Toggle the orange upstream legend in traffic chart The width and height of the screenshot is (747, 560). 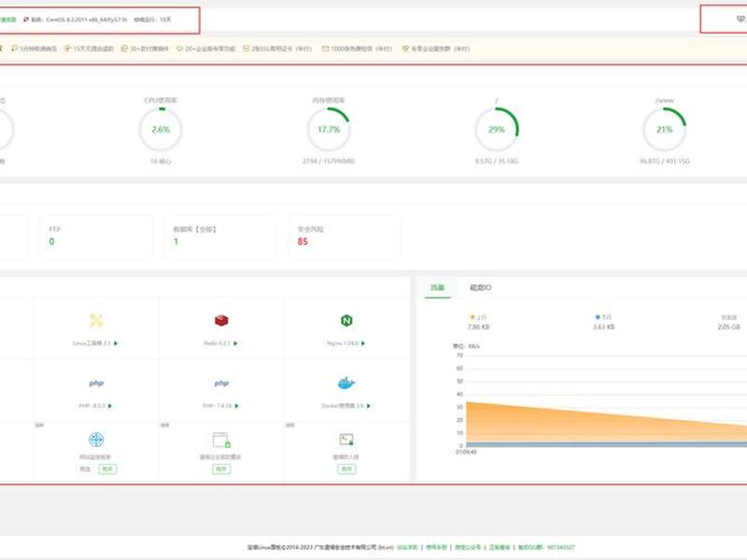(x=478, y=317)
